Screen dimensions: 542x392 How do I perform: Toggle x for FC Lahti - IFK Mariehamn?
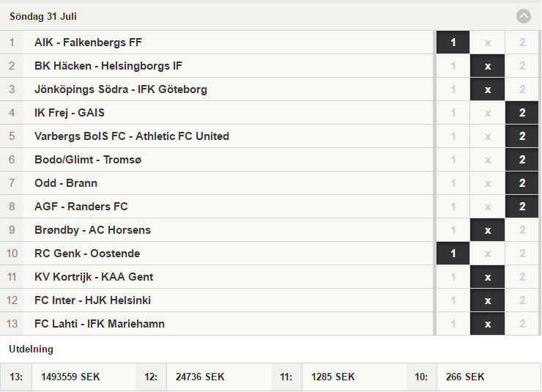coord(487,324)
